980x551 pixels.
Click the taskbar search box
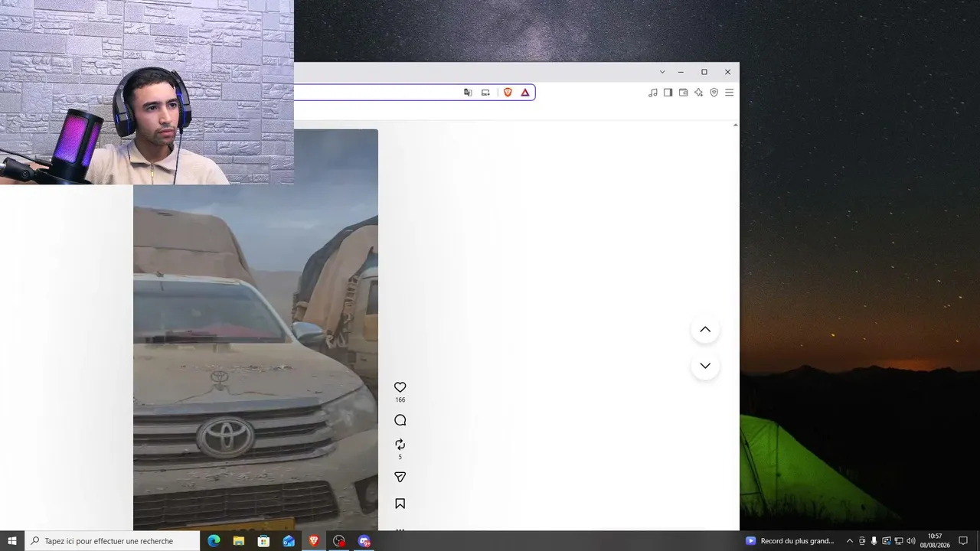click(x=113, y=541)
